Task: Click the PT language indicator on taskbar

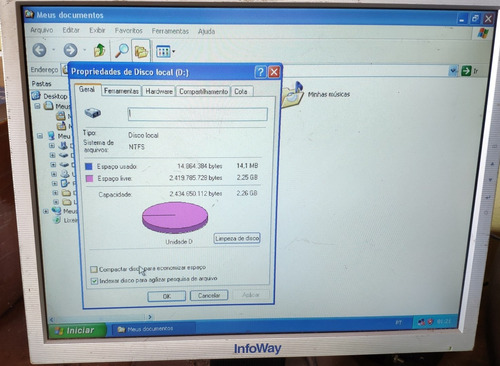Action: (x=398, y=323)
